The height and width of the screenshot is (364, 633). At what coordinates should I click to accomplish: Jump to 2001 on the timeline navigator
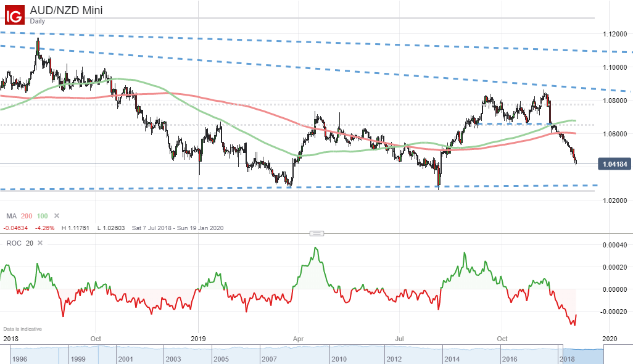pos(125,358)
